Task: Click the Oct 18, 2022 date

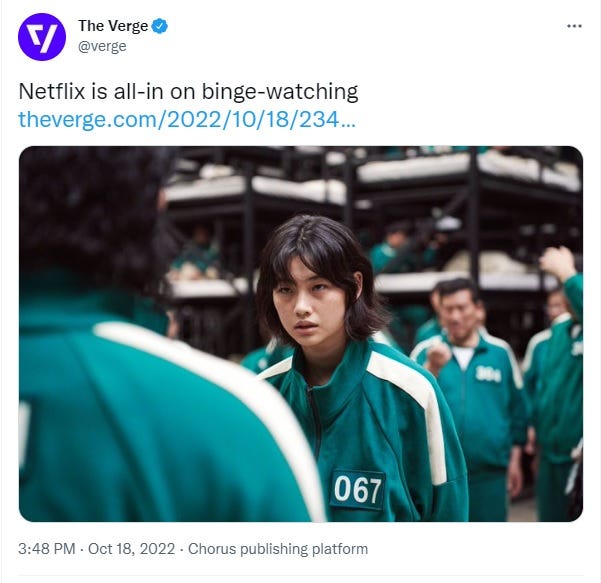Action: (131, 549)
